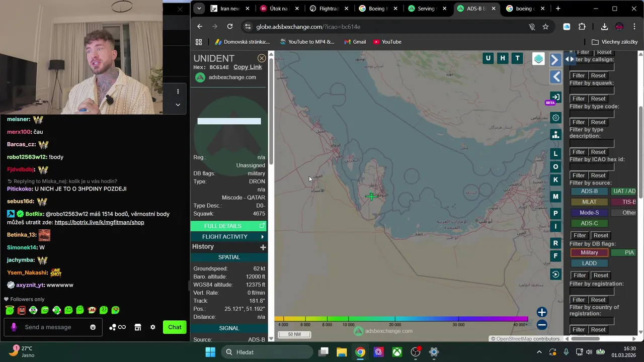Open the emoji picker in chat

point(93,327)
